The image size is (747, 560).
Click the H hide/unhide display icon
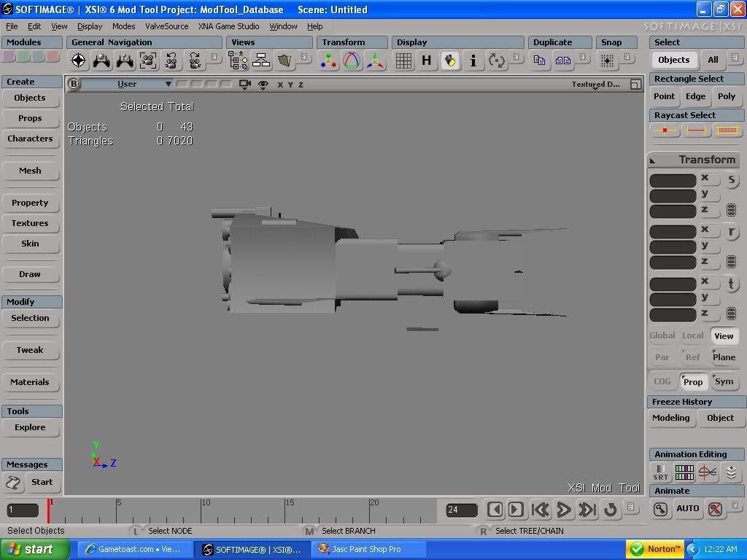pyautogui.click(x=426, y=61)
